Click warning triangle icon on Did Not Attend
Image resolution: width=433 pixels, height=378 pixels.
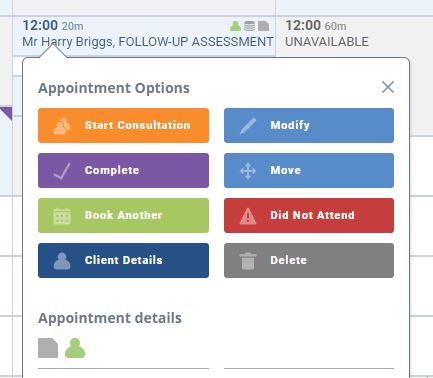[x=248, y=216]
